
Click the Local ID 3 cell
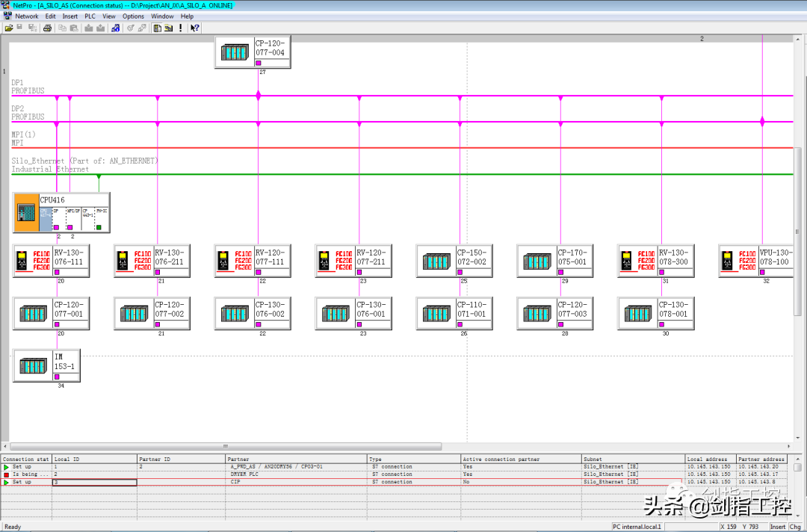coord(94,482)
